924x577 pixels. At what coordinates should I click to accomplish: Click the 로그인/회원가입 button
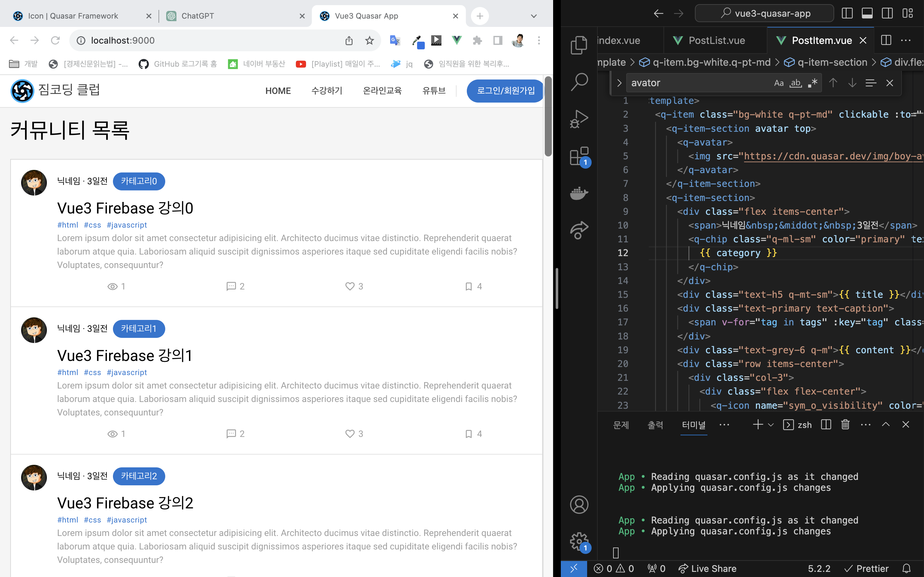pyautogui.click(x=505, y=91)
